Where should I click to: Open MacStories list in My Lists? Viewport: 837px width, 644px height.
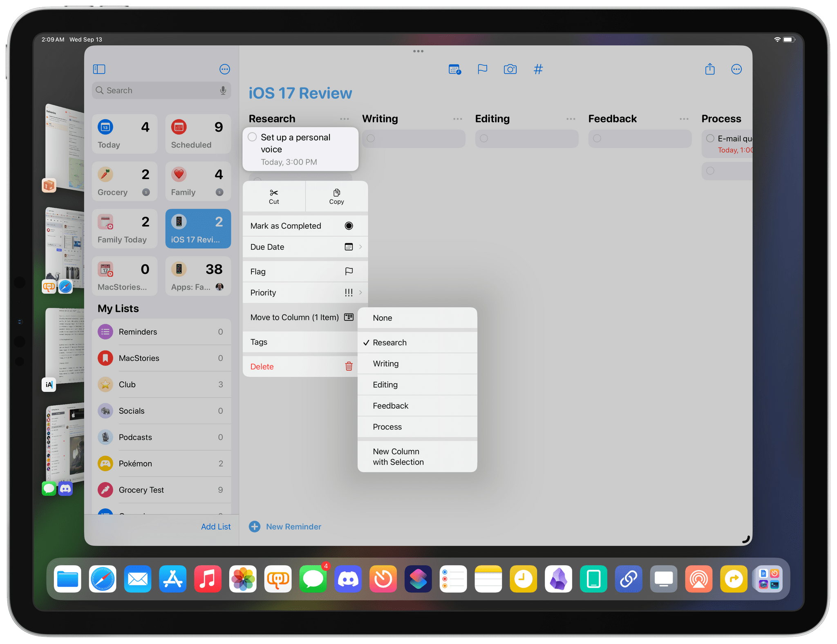(x=162, y=358)
